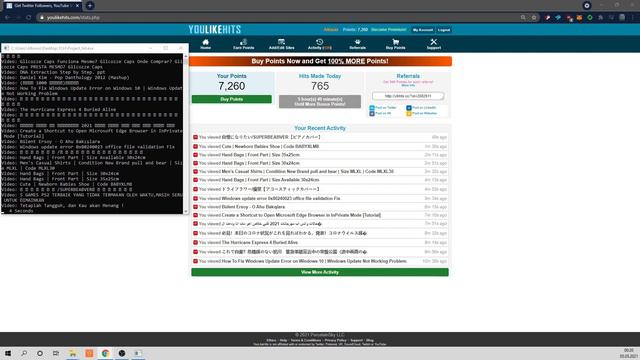This screenshot has height=360, width=640.
Task: Open the Activity history page
Action: (x=320, y=44)
